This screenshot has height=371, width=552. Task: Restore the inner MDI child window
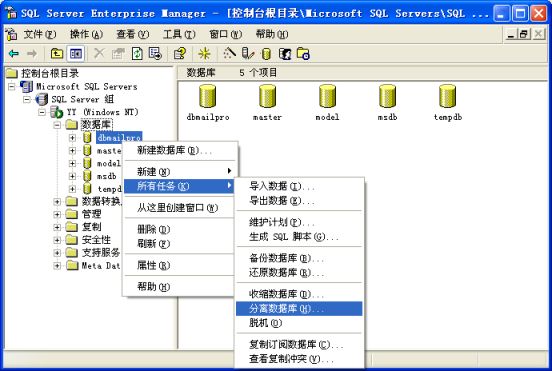[x=524, y=34]
